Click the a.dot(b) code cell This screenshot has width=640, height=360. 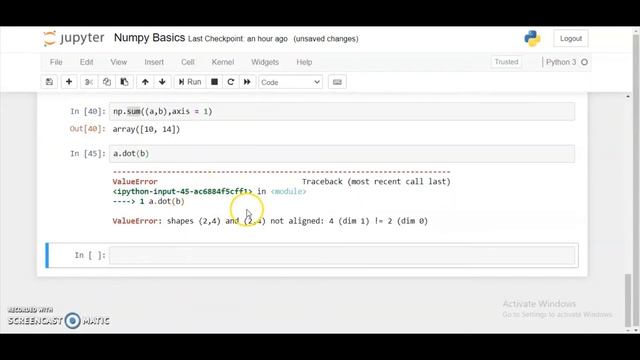pyautogui.click(x=342, y=153)
